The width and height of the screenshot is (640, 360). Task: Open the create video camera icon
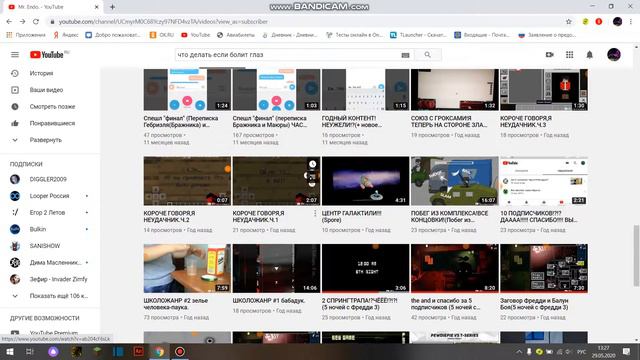point(550,55)
